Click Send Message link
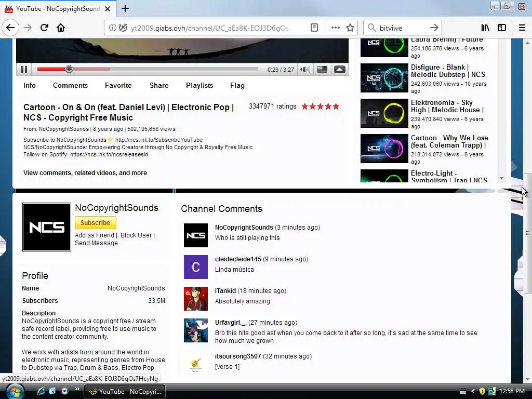 96,243
